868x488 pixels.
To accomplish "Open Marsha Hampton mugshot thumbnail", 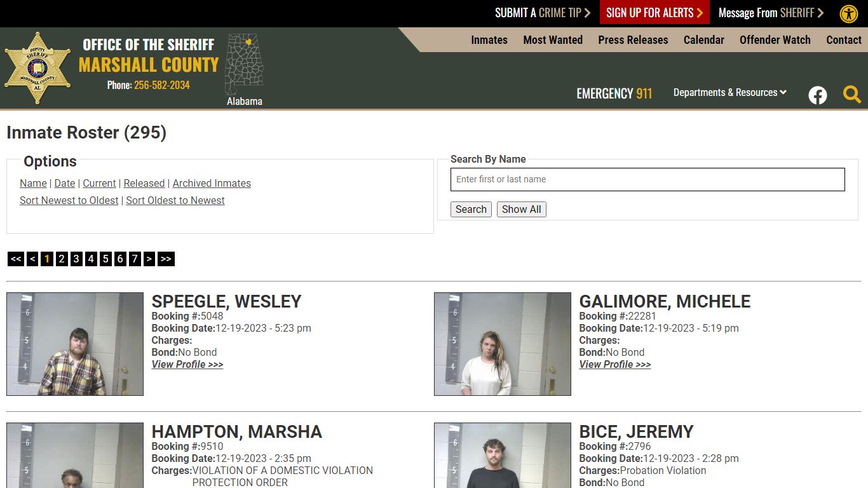I will (75, 455).
